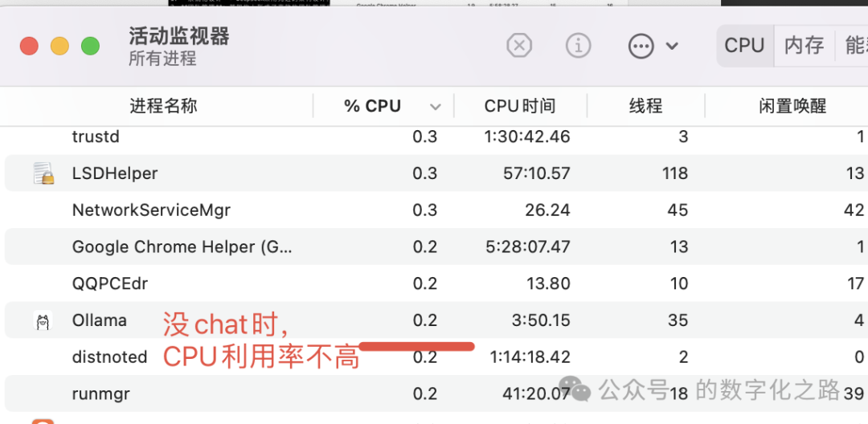Click the ellipsis more-actions icon
The height and width of the screenshot is (424, 868).
click(x=641, y=46)
